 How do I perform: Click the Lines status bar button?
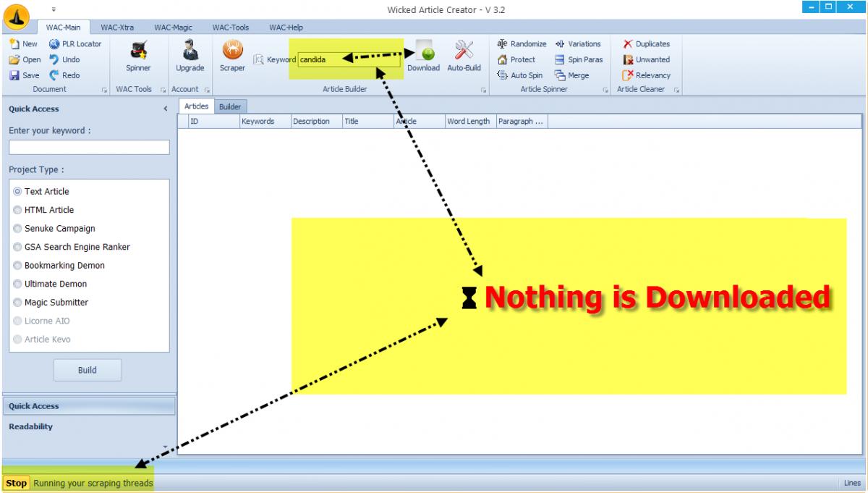[852, 483]
